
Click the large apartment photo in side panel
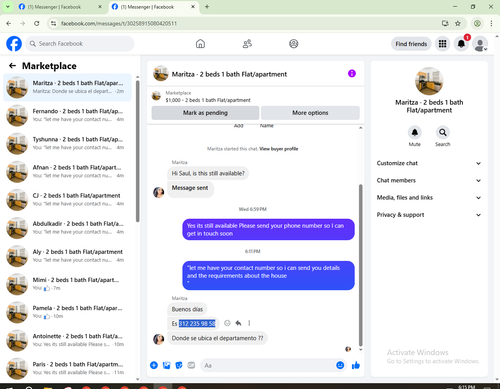(429, 81)
